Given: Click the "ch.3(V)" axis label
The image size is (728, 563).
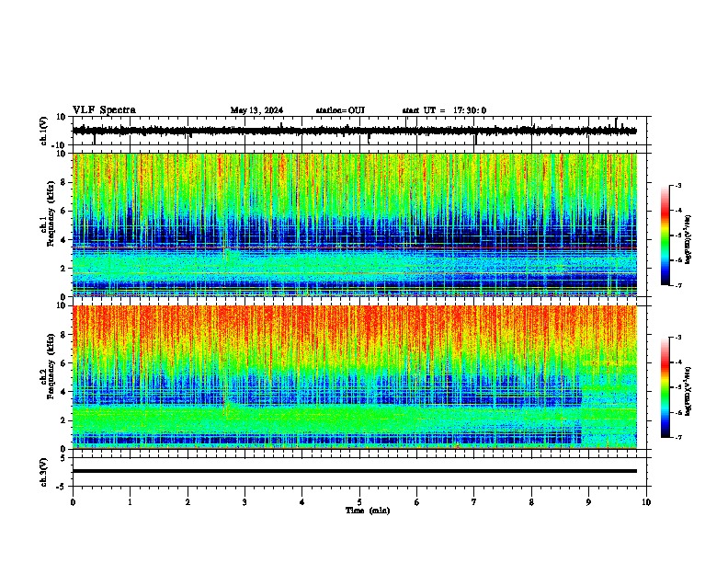Looking at the screenshot, I should [x=44, y=473].
